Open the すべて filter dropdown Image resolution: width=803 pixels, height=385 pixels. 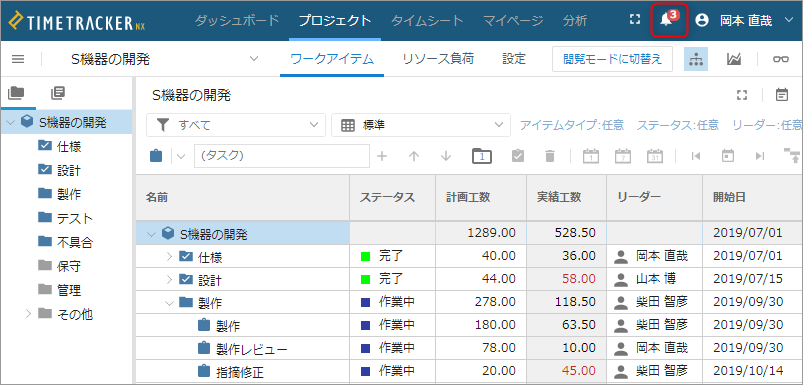(x=236, y=125)
